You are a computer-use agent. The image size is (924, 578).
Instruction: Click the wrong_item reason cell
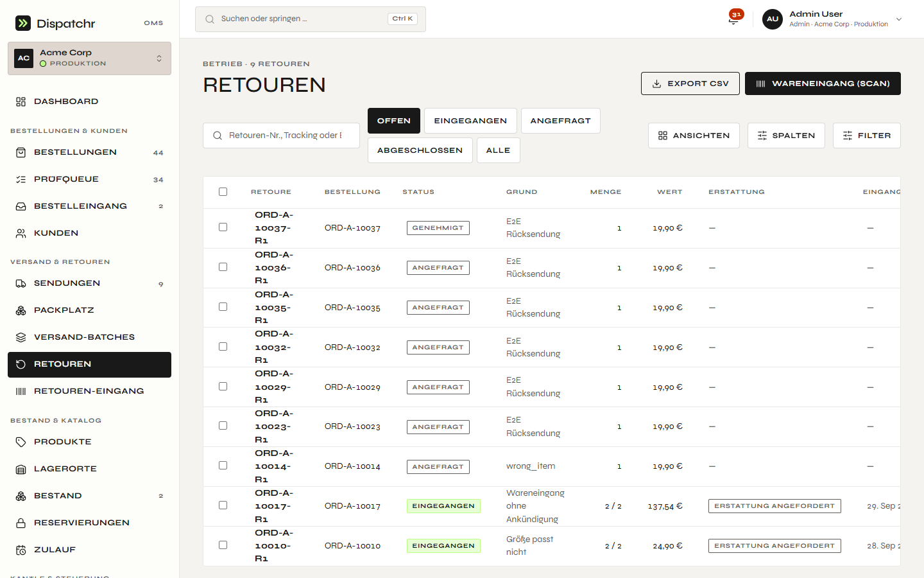click(531, 466)
